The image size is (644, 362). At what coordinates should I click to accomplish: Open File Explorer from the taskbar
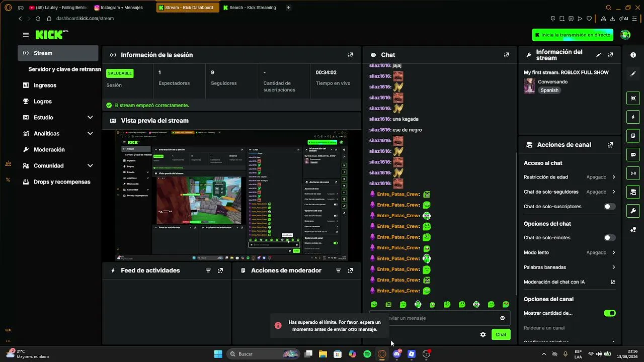(x=323, y=354)
